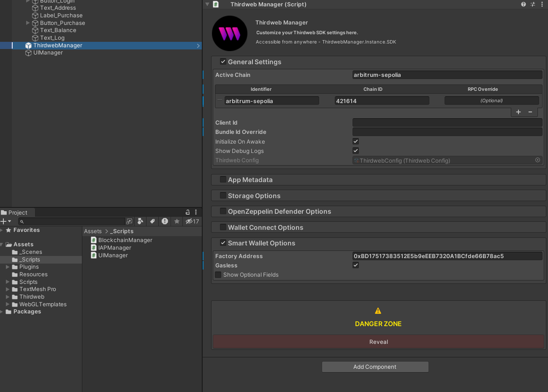Expand Button_Purchase in hierarchy
The height and width of the screenshot is (392, 548).
pyautogui.click(x=28, y=23)
